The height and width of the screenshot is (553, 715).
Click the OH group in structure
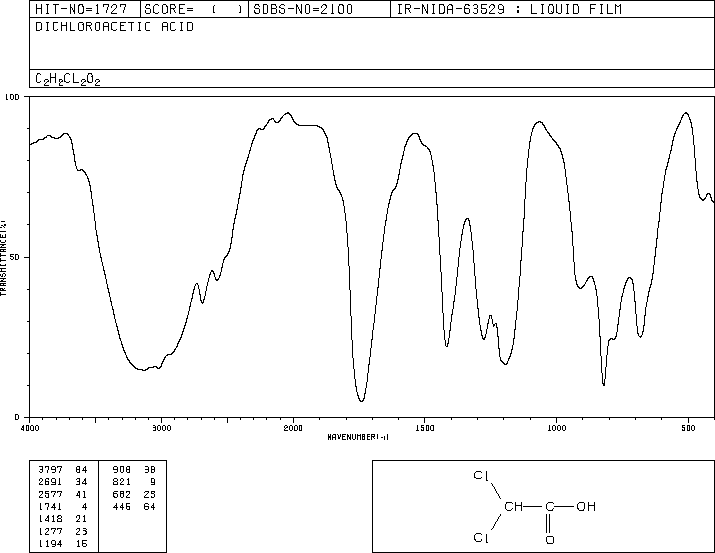pos(586,506)
